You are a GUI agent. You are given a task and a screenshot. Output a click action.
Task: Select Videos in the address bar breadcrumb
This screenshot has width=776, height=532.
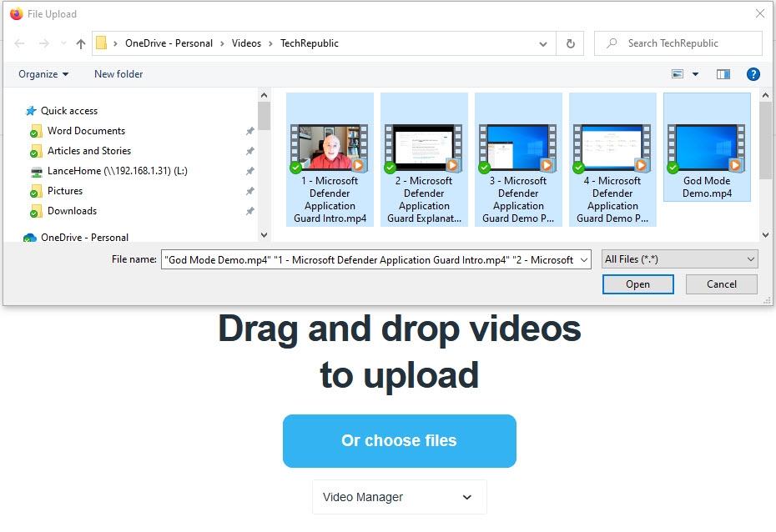[246, 43]
